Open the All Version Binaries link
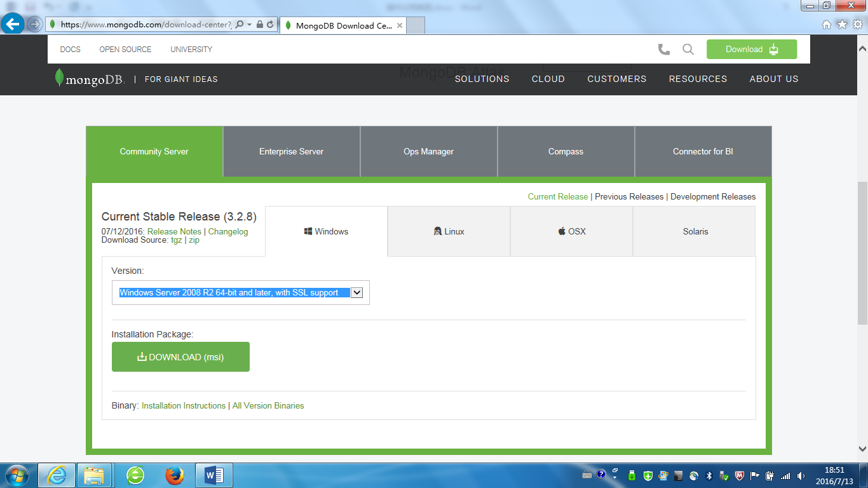 268,405
